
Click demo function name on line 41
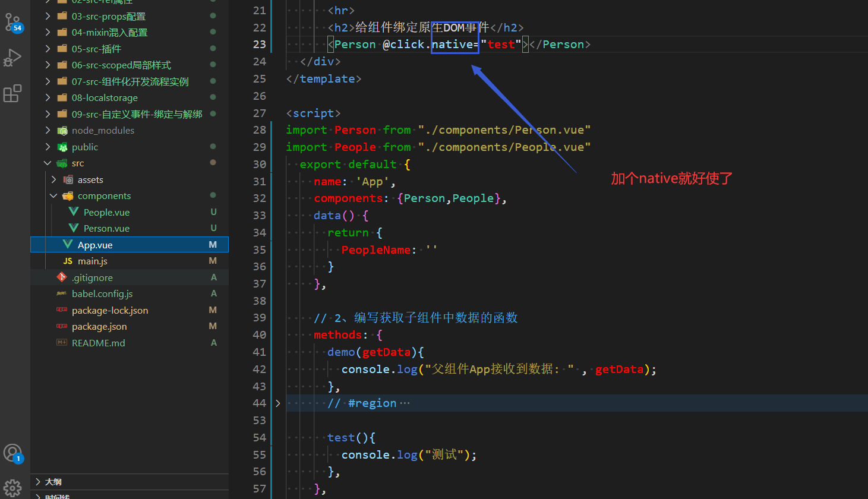341,352
